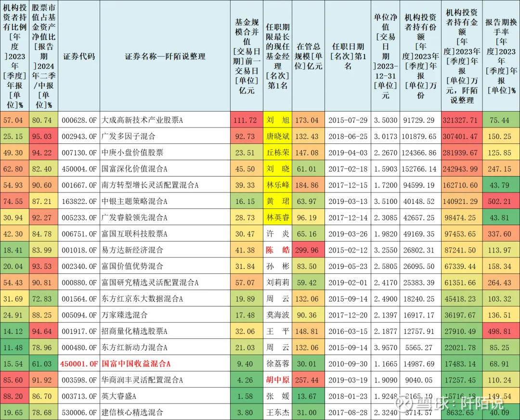The image size is (520, 420).
Task: Click red manager name 陈皓
Action: (x=278, y=250)
